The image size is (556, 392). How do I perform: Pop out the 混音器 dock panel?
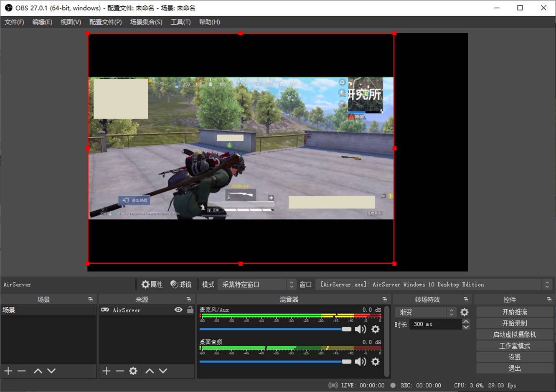pos(384,300)
